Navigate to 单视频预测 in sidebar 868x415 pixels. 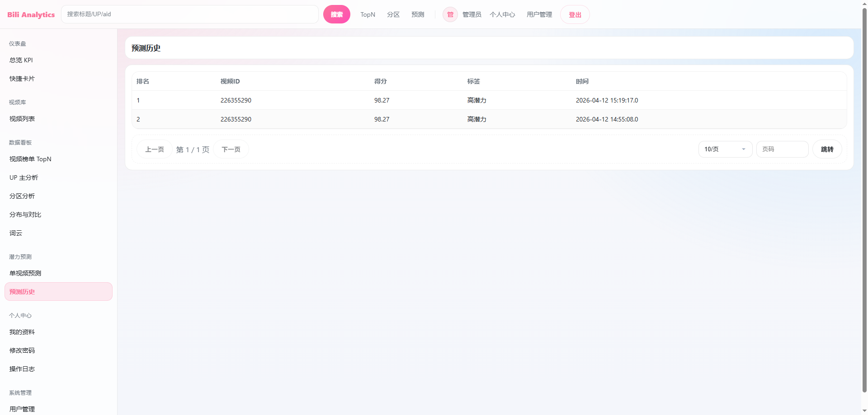click(25, 273)
